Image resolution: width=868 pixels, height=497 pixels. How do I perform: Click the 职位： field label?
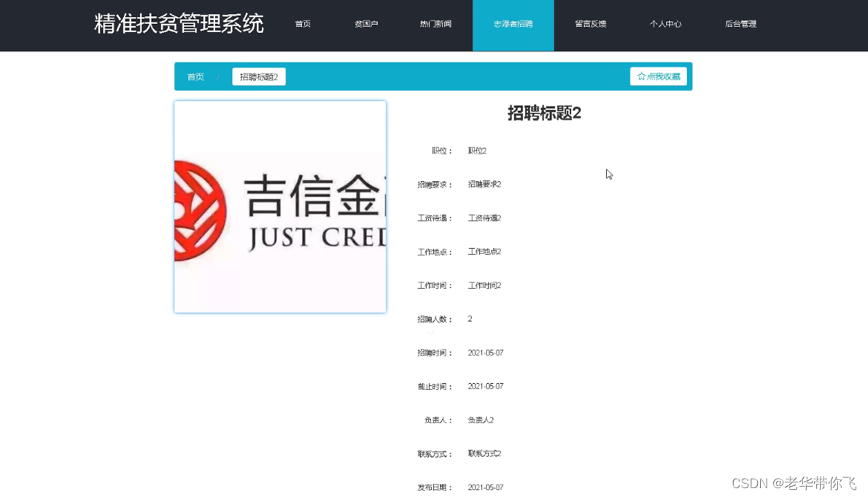(x=442, y=151)
